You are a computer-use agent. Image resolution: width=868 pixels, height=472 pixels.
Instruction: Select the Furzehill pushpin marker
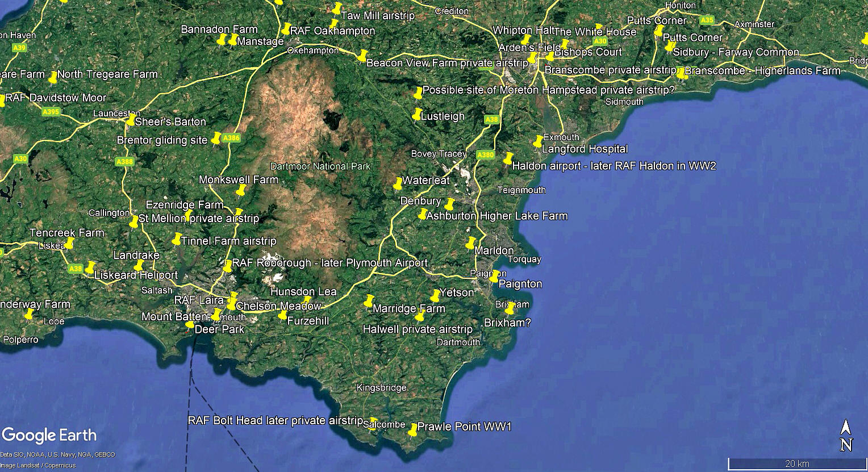tap(283, 315)
